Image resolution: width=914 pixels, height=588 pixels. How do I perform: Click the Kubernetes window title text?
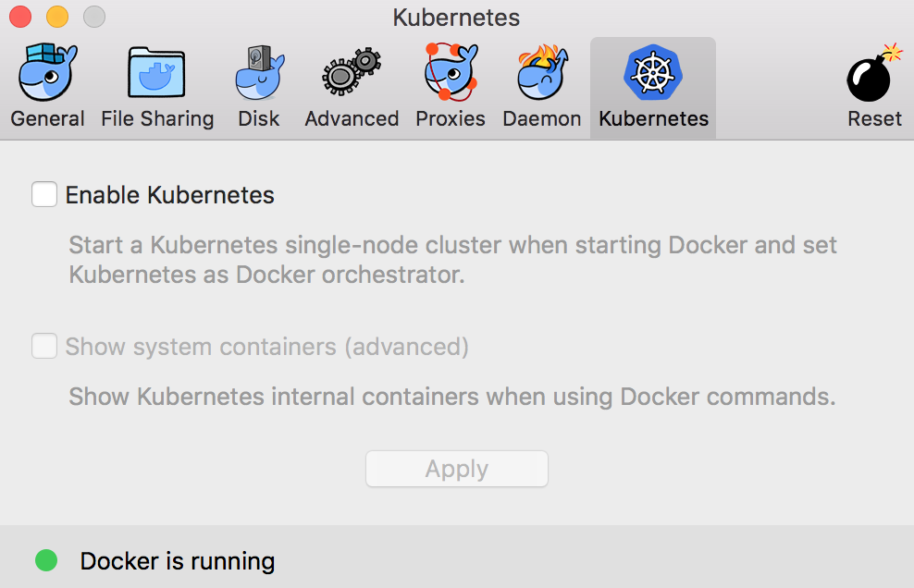click(x=456, y=18)
